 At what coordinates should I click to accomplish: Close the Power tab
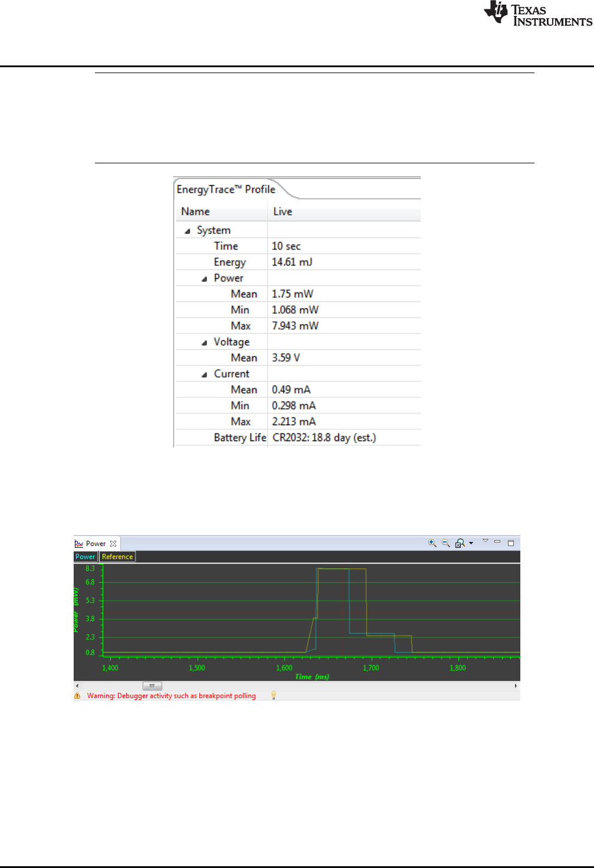point(113,544)
